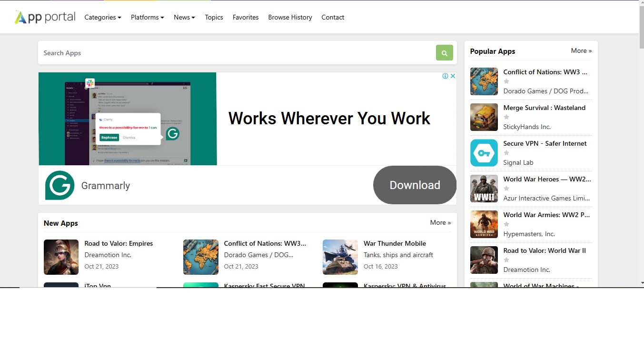
Task: Open World War Armies app icon
Action: point(484,224)
